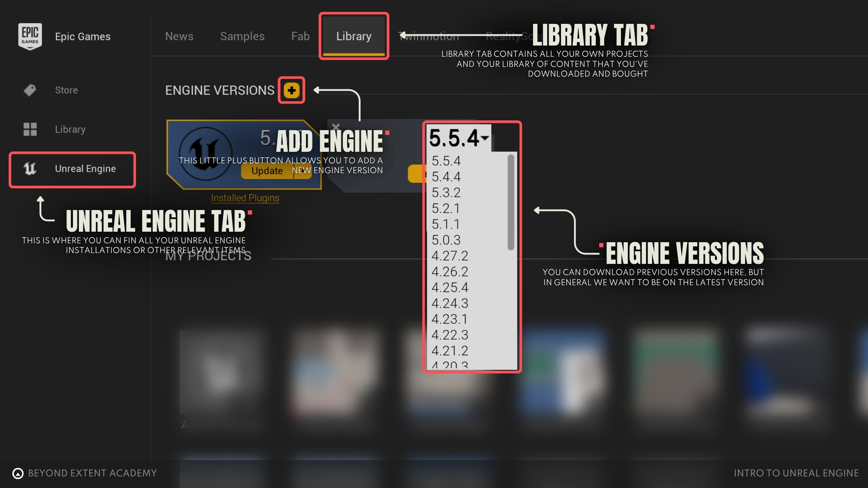Click the Unreal logo on engine card

[x=205, y=154]
